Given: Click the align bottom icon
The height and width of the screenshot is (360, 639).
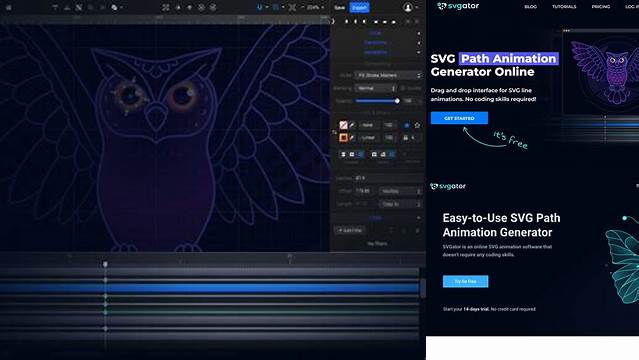Looking at the screenshot, I should tap(394, 21).
